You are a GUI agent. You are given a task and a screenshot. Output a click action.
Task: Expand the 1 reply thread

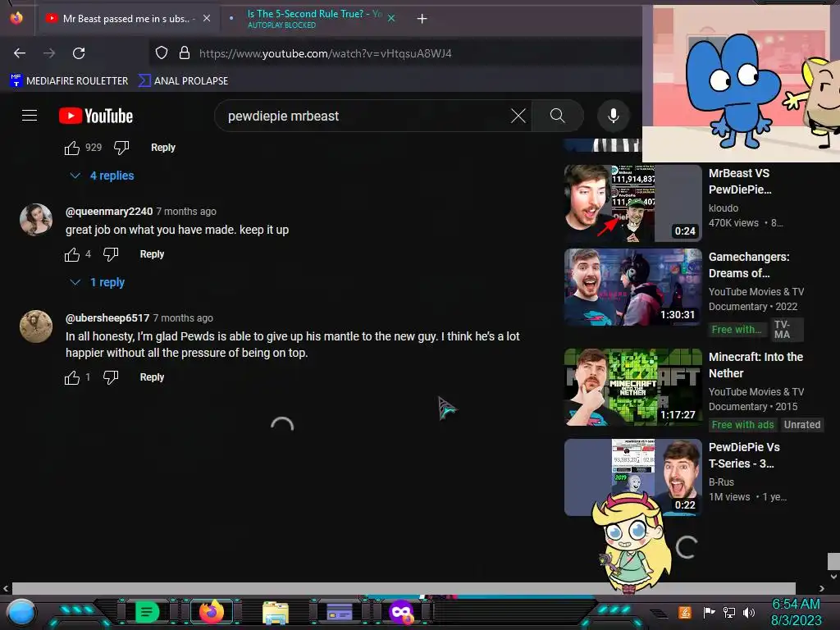pyautogui.click(x=98, y=282)
